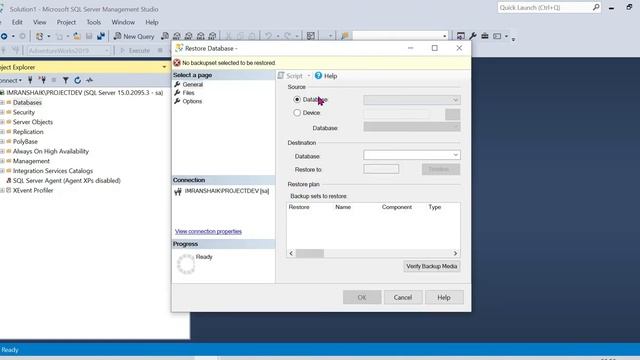Click Disconnect plug icon in Object Explorer
This screenshot has width=640, height=360.
[42, 80]
